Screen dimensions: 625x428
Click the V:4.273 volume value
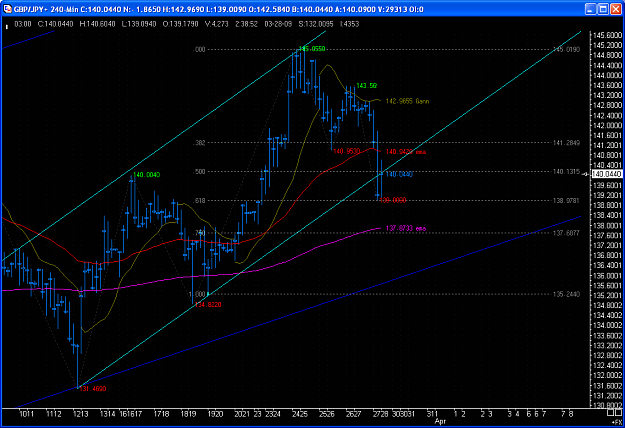[216, 24]
